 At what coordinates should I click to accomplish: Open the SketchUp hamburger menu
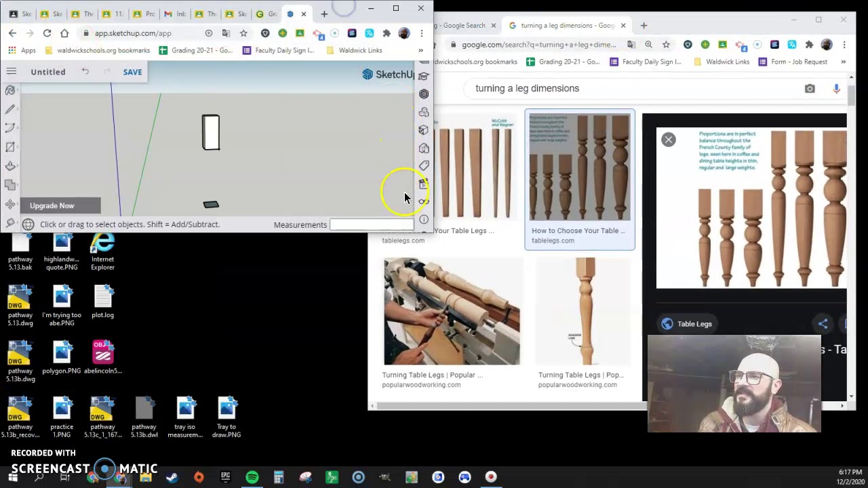pyautogui.click(x=11, y=71)
